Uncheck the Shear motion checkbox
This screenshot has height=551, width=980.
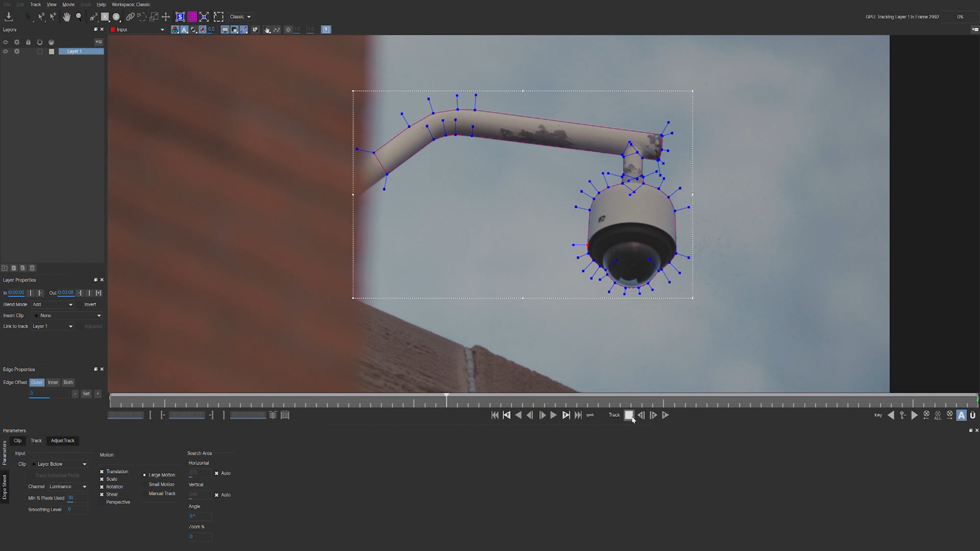pos(102,494)
